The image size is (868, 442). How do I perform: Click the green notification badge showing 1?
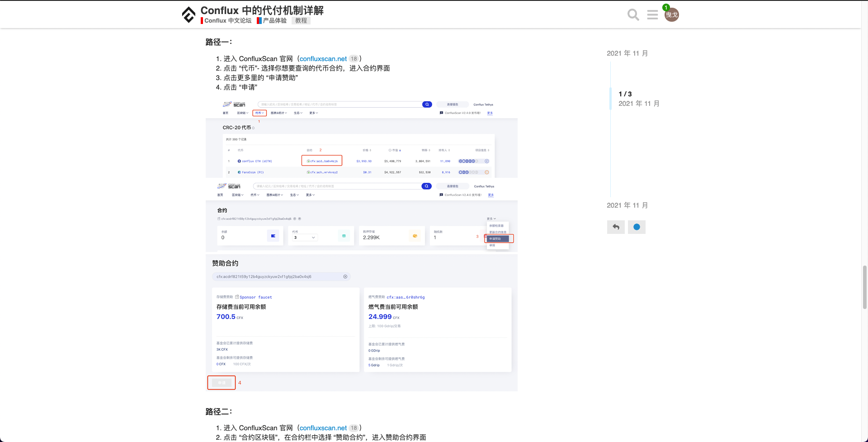[666, 7]
